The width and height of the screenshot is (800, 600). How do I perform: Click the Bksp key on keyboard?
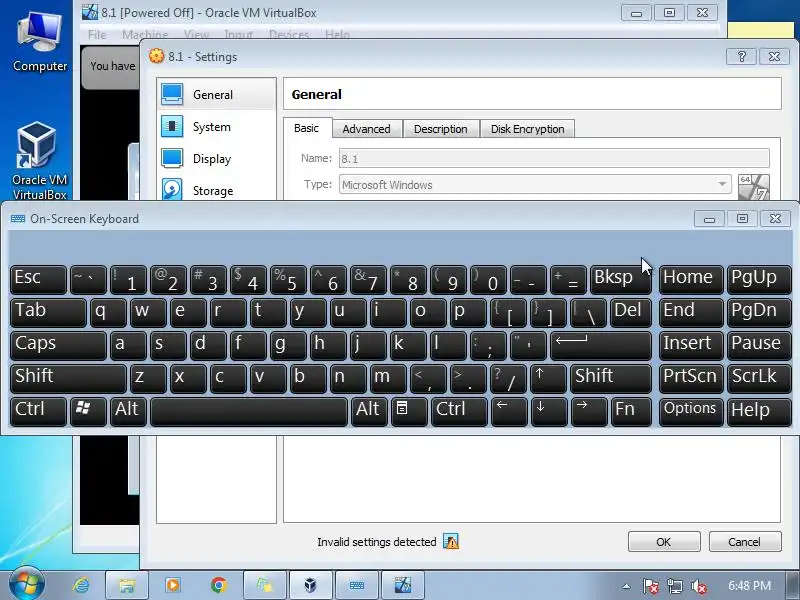[620, 280]
